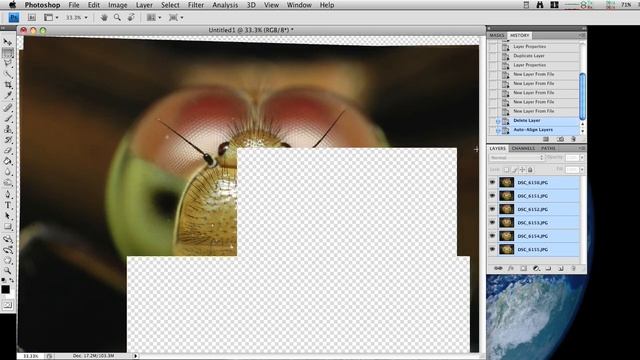Select the Eyedropper tool
Viewport: 640px width, 360px height.
click(7, 96)
